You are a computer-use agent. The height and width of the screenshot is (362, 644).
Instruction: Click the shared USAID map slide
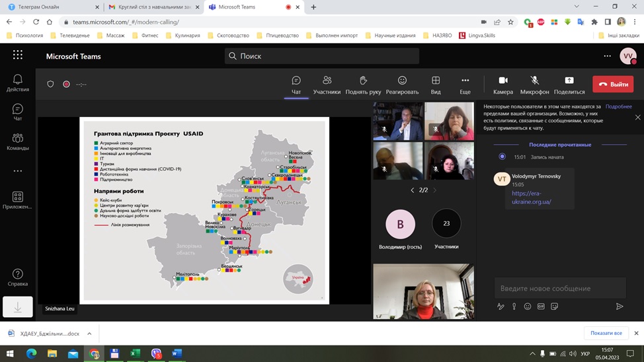pos(204,211)
